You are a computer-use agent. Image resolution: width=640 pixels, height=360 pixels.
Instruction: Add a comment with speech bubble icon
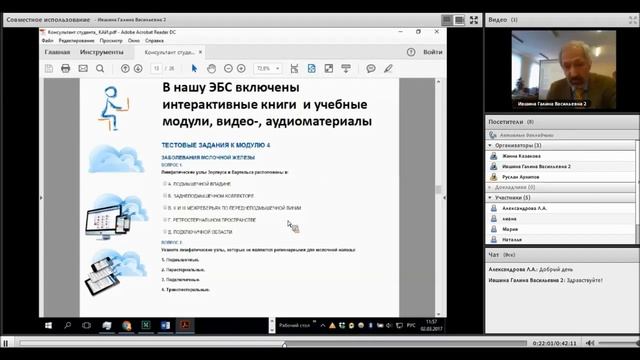[371, 69]
